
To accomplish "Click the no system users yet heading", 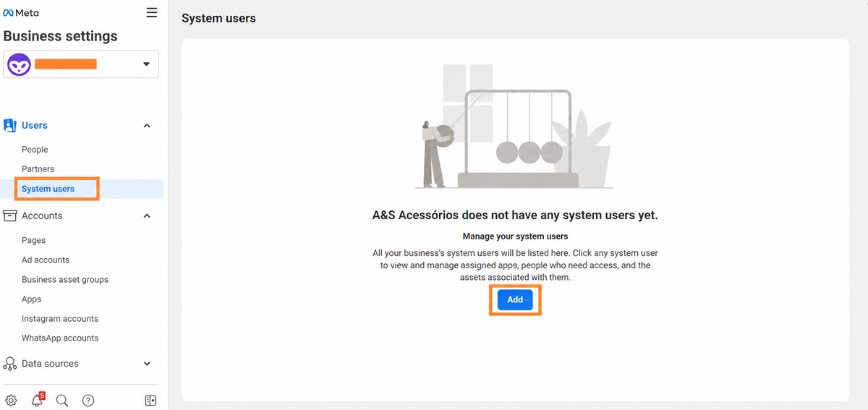I will [x=515, y=215].
